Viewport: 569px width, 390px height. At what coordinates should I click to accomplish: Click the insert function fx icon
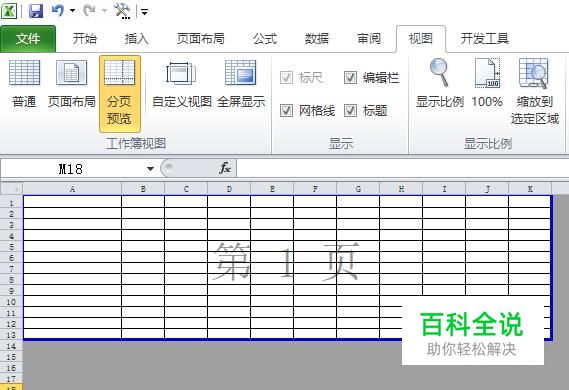click(225, 168)
